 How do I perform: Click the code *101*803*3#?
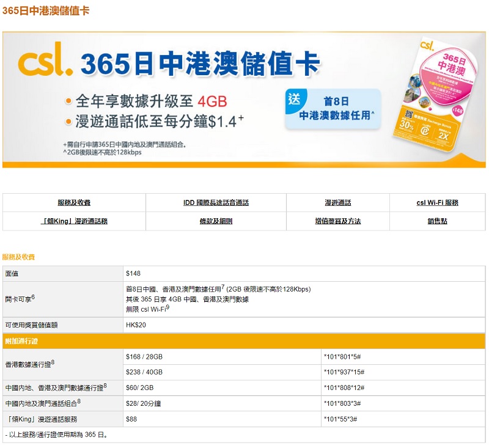point(342,403)
